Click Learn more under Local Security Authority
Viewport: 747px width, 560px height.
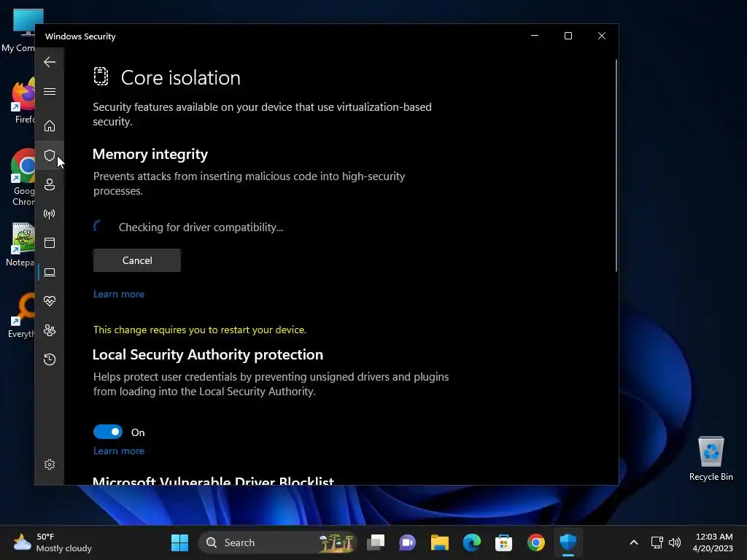coord(119,451)
